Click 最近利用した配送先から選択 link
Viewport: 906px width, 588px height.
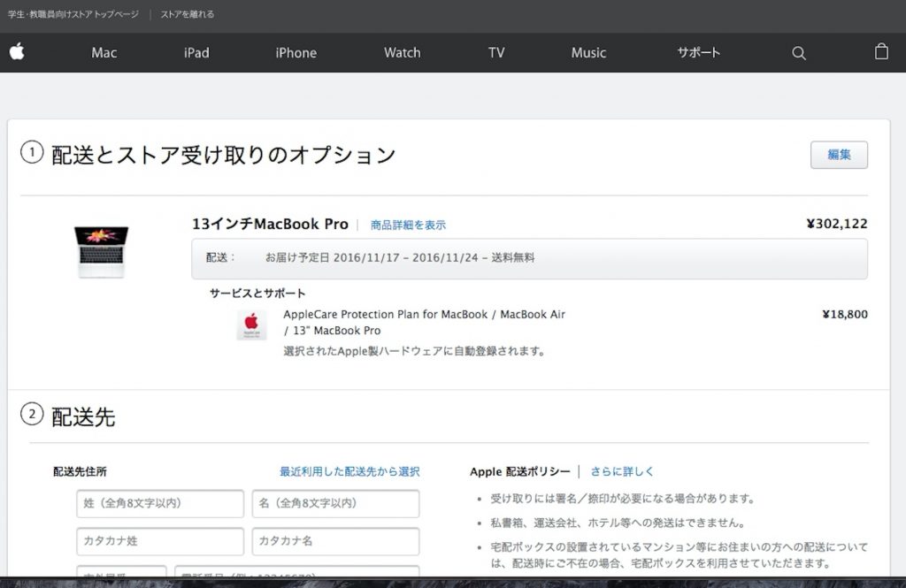click(x=349, y=471)
